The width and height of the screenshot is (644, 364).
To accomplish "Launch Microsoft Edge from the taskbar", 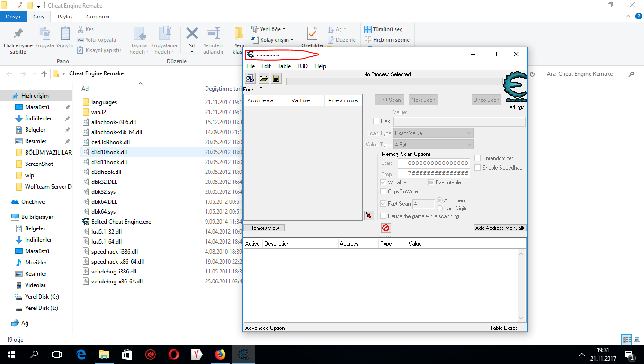I will coord(80,354).
